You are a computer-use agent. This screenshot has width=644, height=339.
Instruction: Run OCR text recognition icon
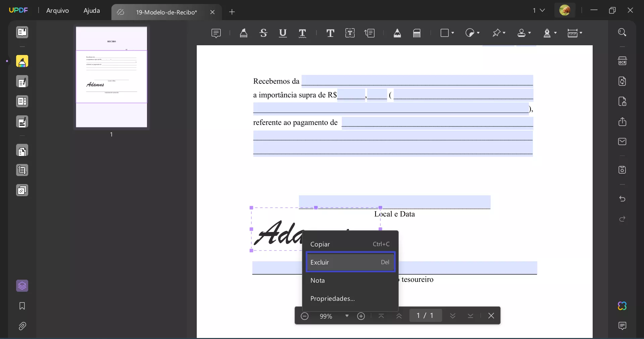622,61
